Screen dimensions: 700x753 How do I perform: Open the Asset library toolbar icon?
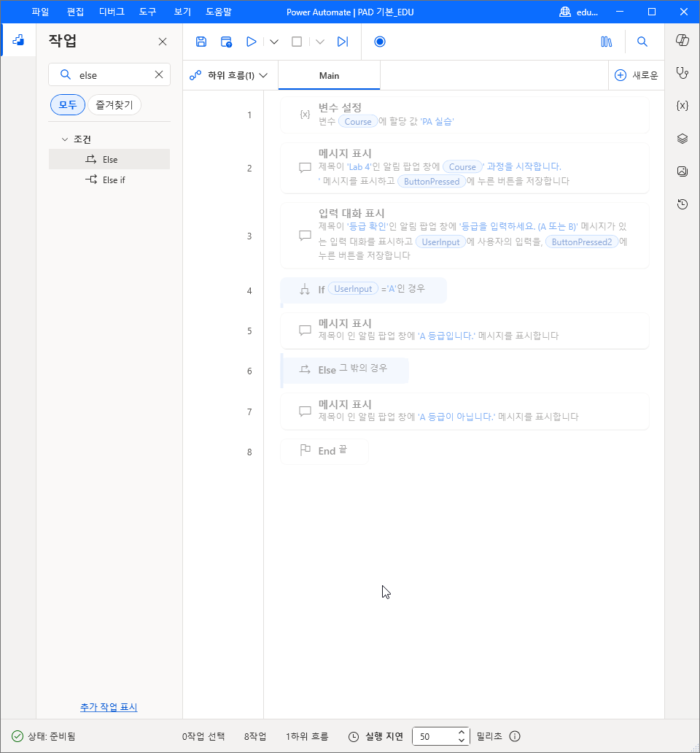tap(607, 42)
